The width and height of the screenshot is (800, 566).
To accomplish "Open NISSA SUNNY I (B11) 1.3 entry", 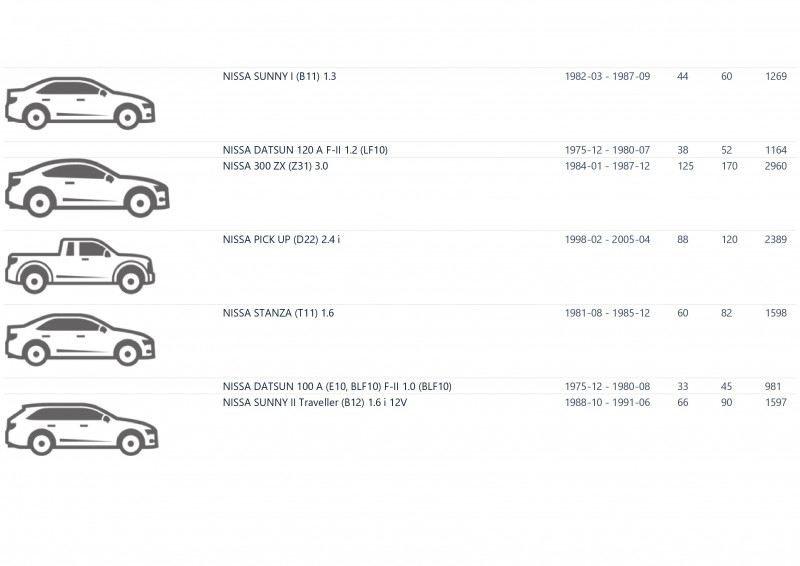I will [x=279, y=76].
